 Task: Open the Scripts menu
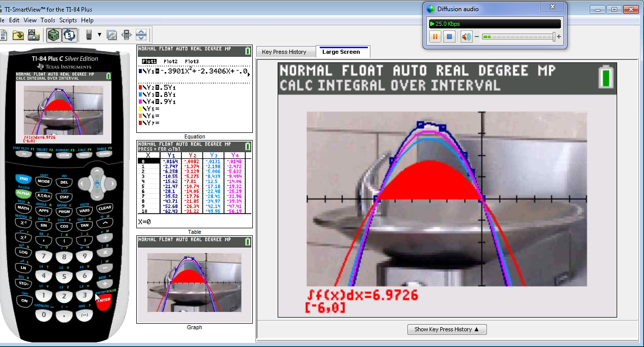tap(68, 20)
